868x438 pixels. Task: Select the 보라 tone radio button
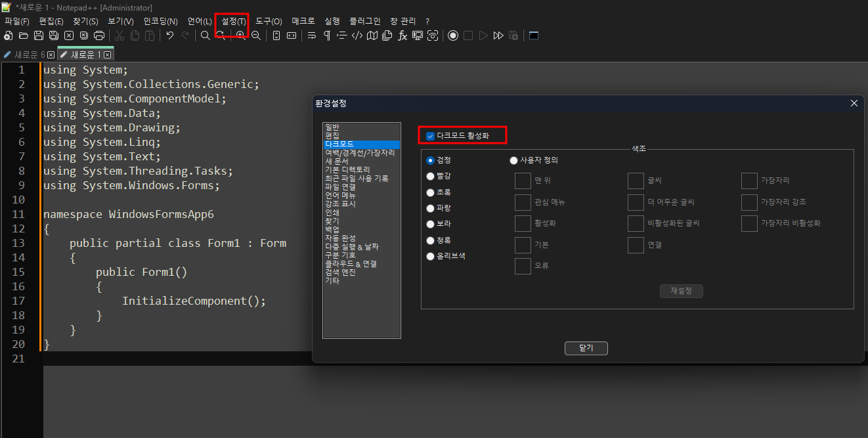431,224
